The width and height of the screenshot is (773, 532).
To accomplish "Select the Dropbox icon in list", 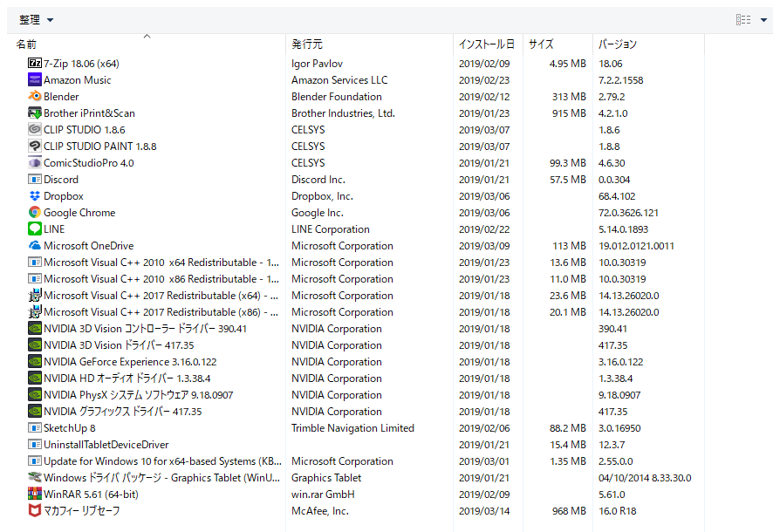I will point(35,196).
